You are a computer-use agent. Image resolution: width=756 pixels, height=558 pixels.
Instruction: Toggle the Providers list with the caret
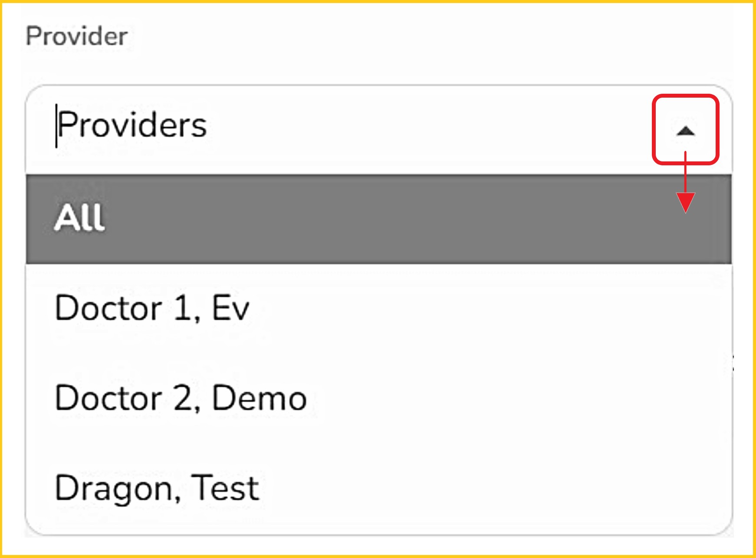[686, 130]
